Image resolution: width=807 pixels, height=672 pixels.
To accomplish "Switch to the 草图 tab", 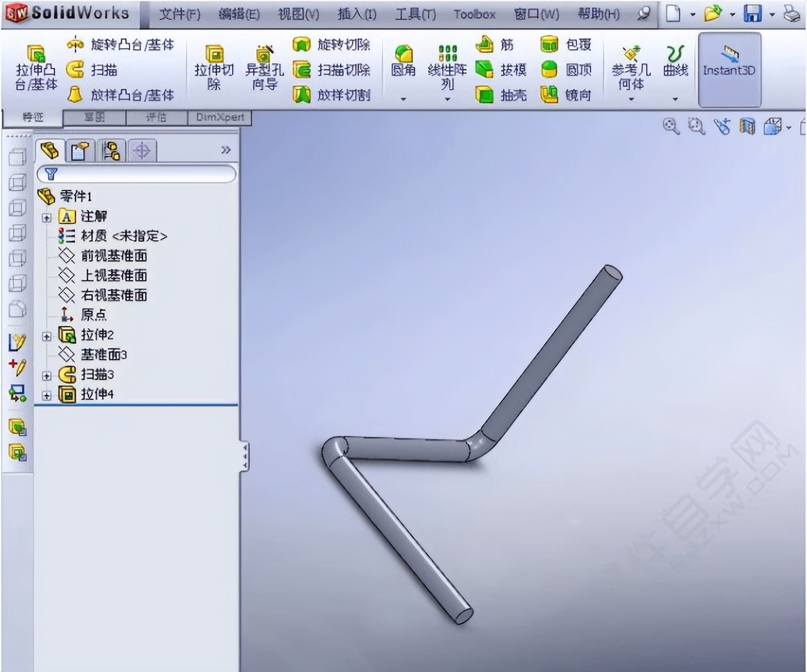I will click(x=95, y=117).
